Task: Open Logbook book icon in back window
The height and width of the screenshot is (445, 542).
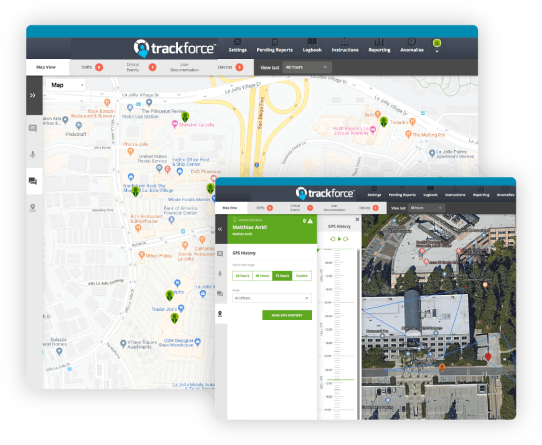Action: (x=312, y=46)
